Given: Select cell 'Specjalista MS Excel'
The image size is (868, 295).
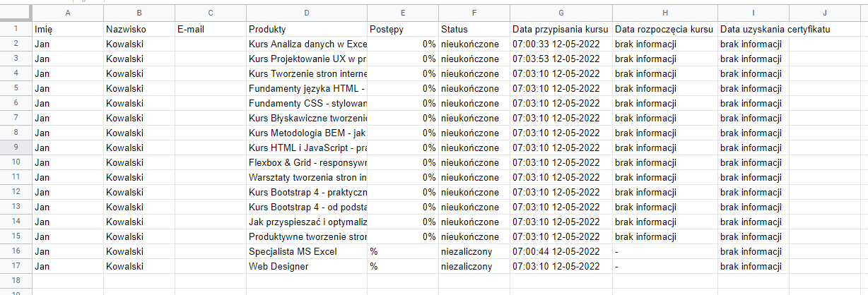Looking at the screenshot, I should pyautogui.click(x=306, y=251).
